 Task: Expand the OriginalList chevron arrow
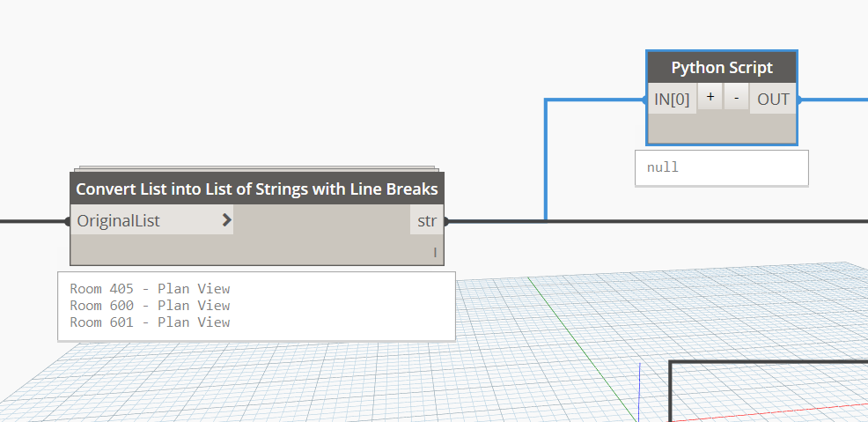pyautogui.click(x=226, y=220)
